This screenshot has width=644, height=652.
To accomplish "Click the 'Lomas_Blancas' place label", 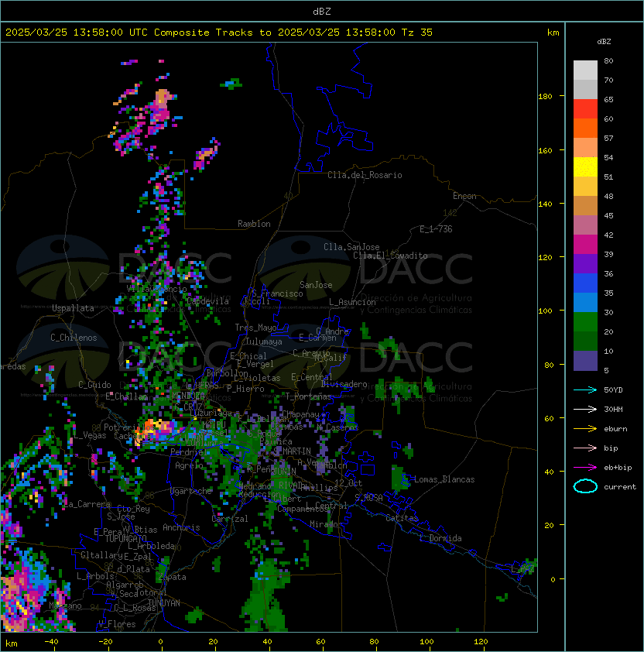I will point(444,479).
